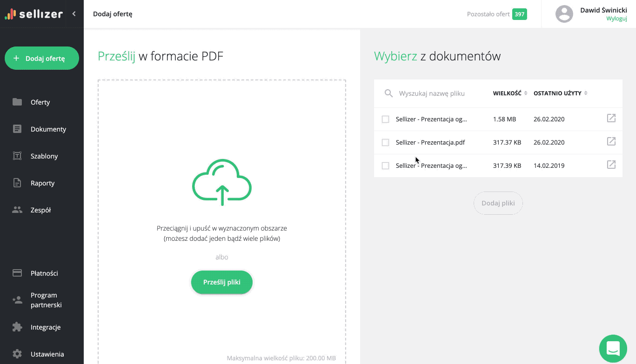
Task: Click the Dodaj ofertę green button
Action: coord(42,59)
